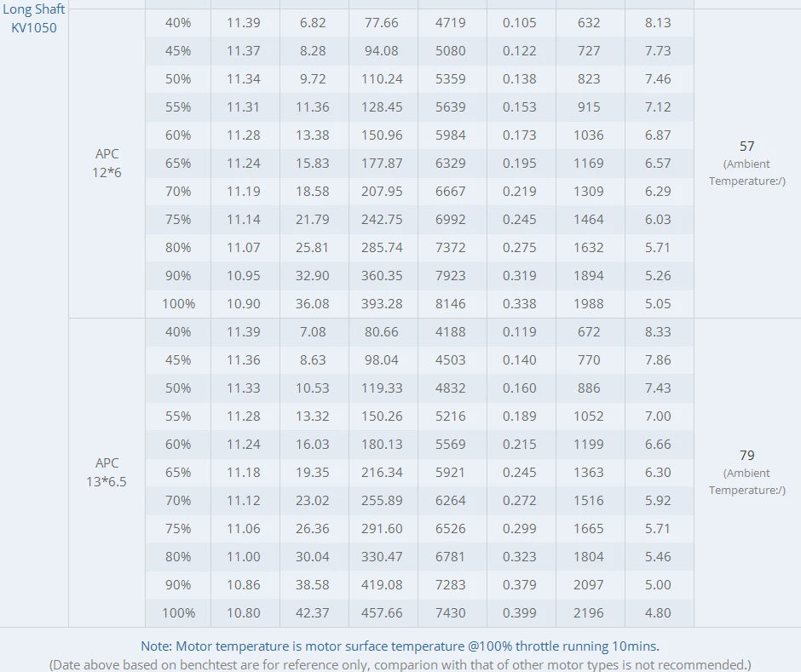Click the motor temperature note text
Viewport: 801px width, 672px height.
400,646
